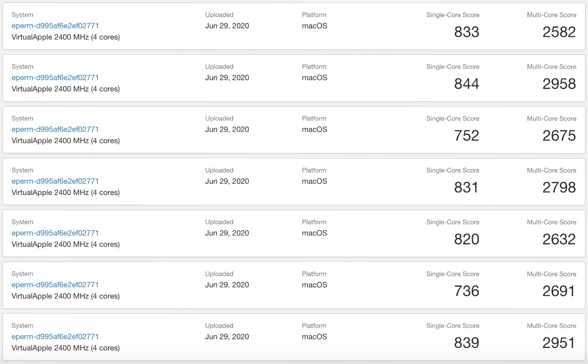The image size is (588, 364).
Task: Select the single-core score 844
Action: tap(467, 84)
